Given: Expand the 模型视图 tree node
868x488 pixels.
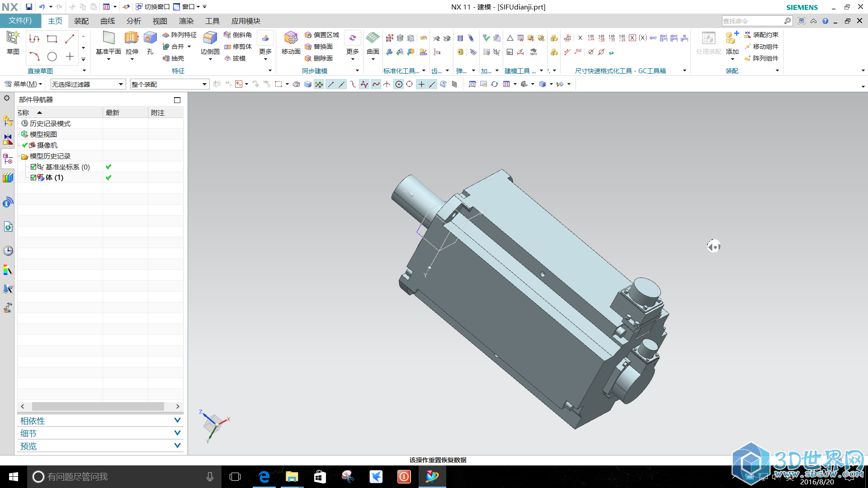Looking at the screenshot, I should click(x=19, y=134).
